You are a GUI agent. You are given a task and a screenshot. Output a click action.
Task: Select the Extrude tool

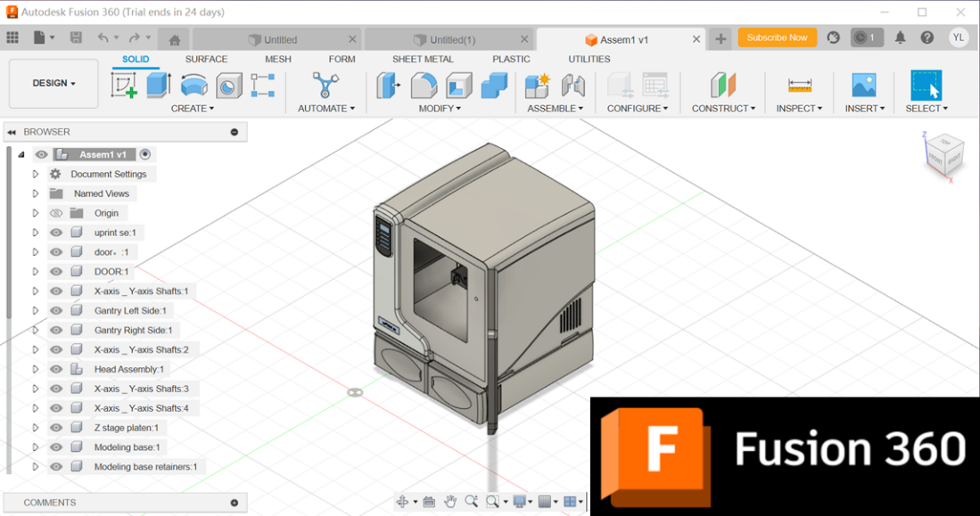[x=159, y=85]
